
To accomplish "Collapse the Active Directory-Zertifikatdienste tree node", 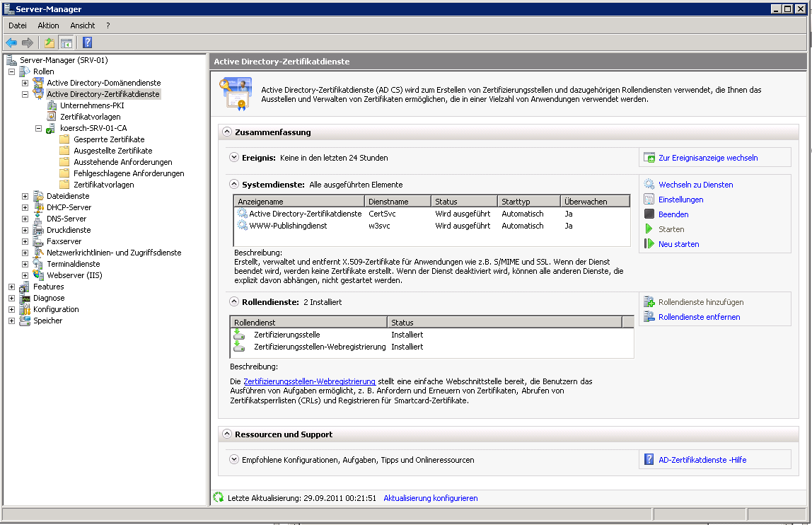I will (x=25, y=94).
